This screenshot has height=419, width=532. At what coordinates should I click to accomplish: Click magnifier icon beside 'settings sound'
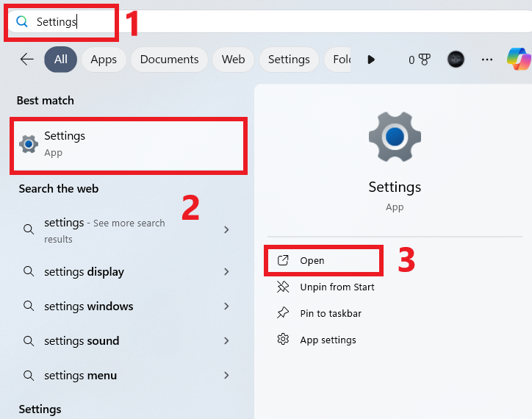[x=29, y=341]
